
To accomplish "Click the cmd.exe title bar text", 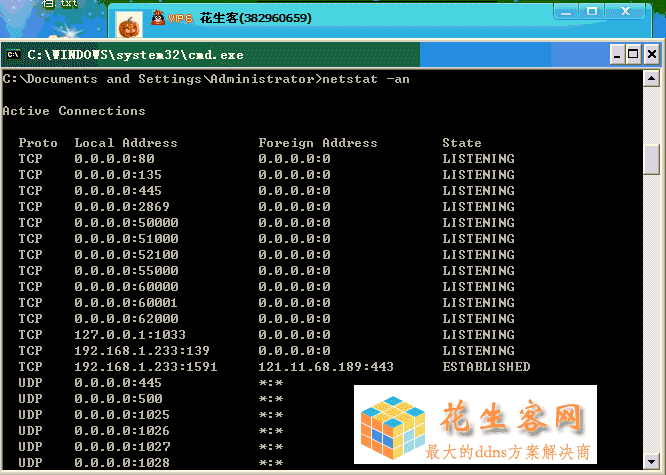I will tap(135, 54).
